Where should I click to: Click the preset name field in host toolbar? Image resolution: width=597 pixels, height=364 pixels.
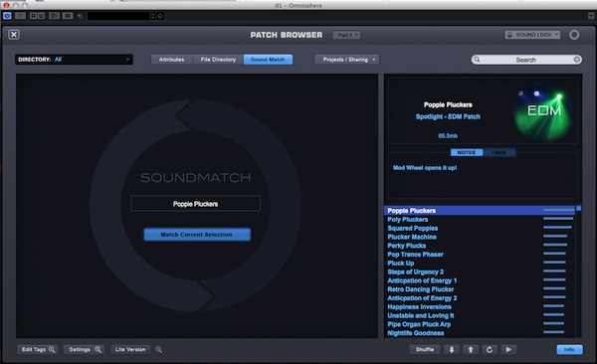tap(118, 16)
